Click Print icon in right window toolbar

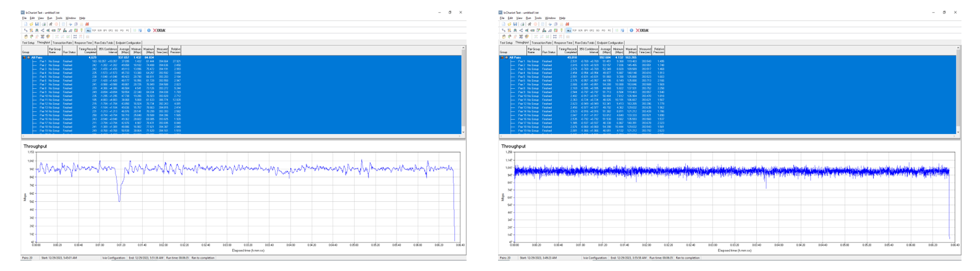[522, 24]
